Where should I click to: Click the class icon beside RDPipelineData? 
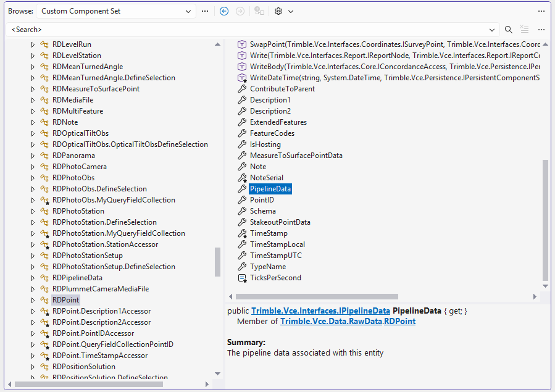[x=44, y=278]
